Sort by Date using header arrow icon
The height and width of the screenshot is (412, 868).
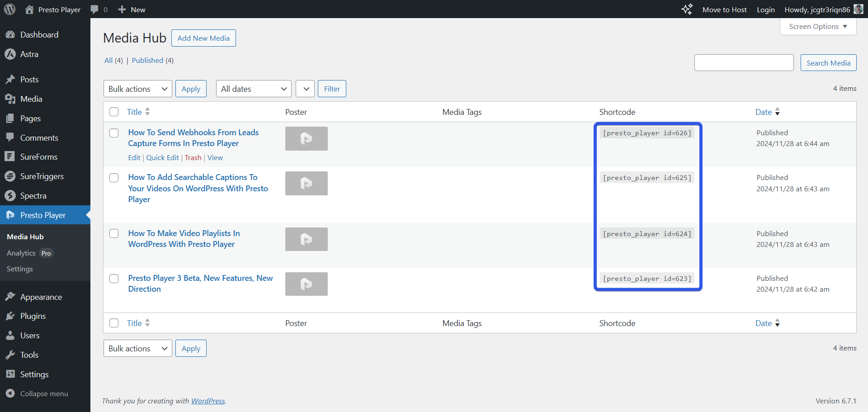[777, 112]
